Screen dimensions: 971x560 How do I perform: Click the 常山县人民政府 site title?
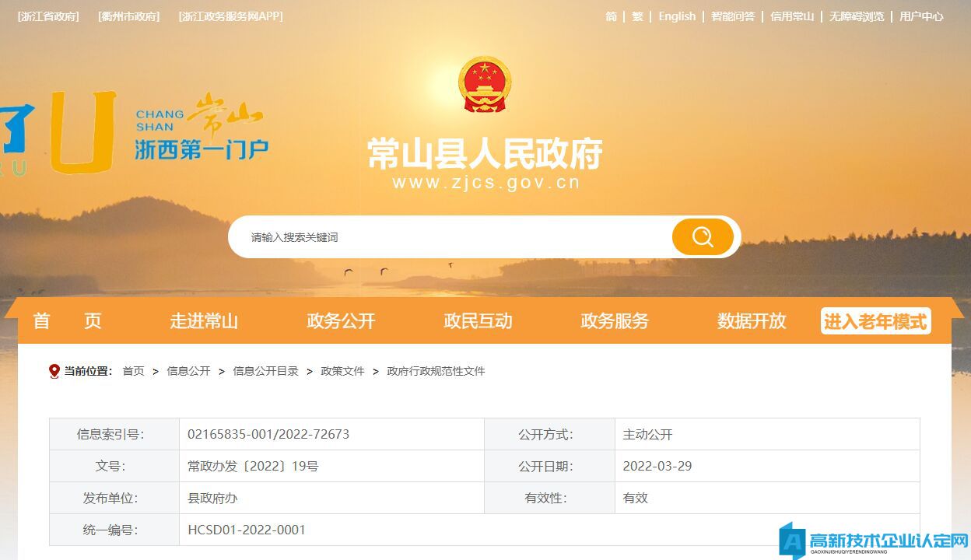485,155
